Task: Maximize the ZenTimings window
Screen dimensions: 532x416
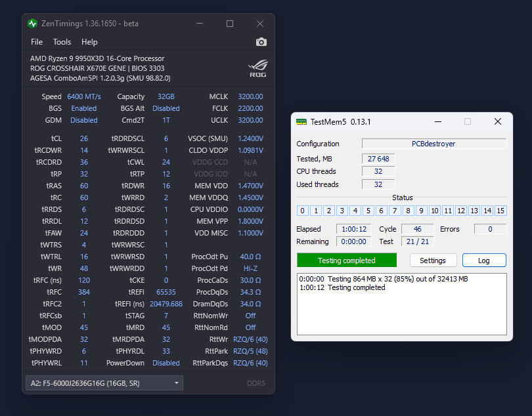Action: (230, 24)
